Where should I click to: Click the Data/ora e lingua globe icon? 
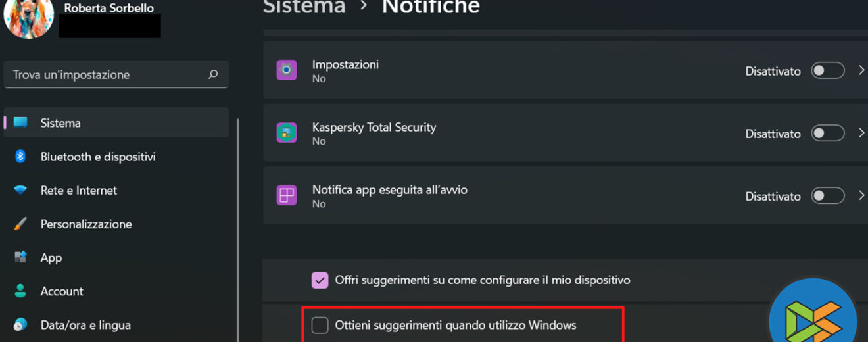[x=20, y=324]
